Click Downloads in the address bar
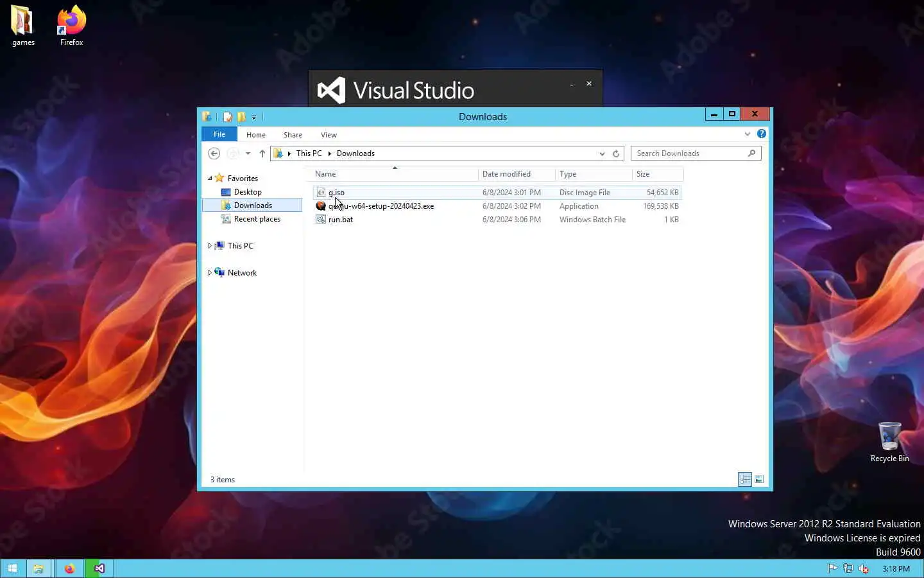 (x=355, y=153)
